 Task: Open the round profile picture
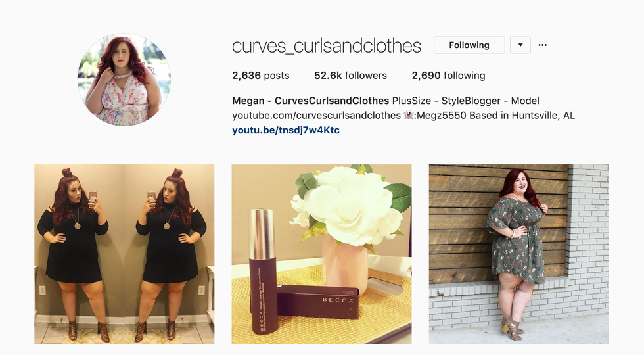124,80
